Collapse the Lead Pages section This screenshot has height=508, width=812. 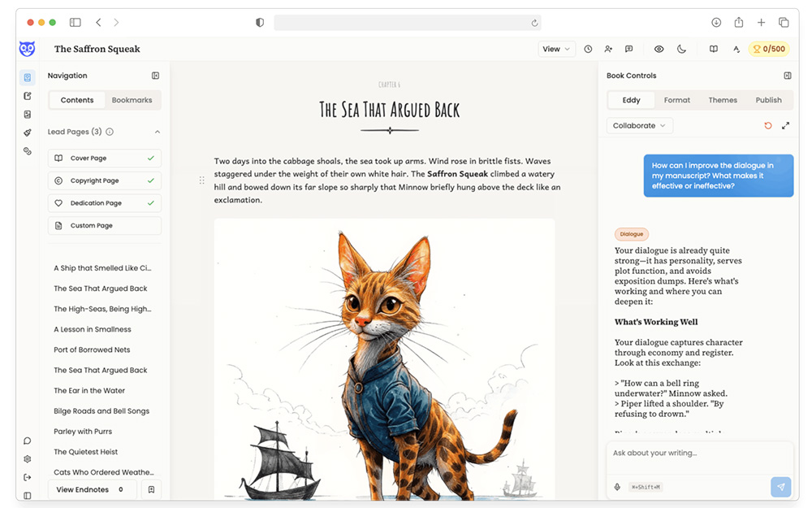click(158, 132)
